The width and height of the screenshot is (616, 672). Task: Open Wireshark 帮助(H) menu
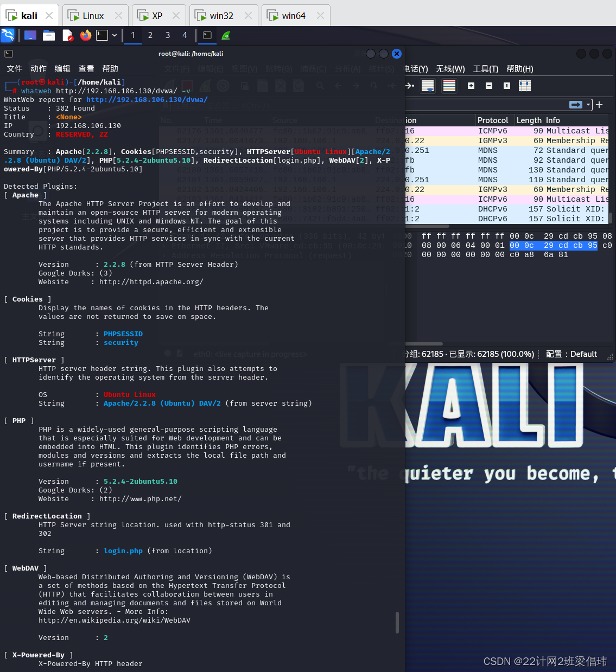(x=520, y=69)
